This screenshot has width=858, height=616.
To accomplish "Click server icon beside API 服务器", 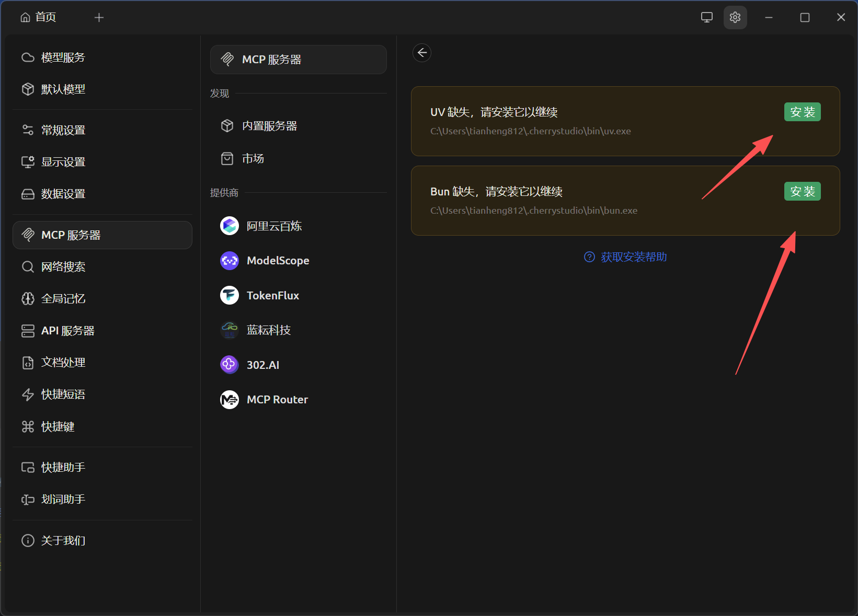I will click(28, 331).
